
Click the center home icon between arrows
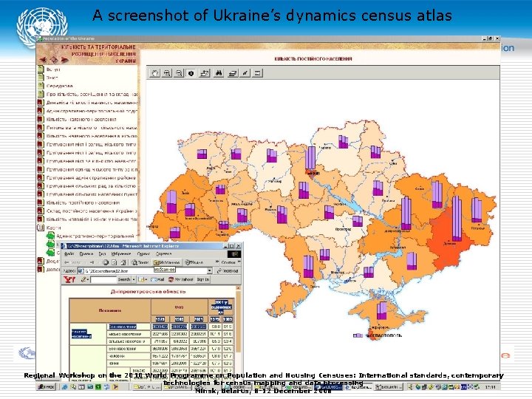54,60
